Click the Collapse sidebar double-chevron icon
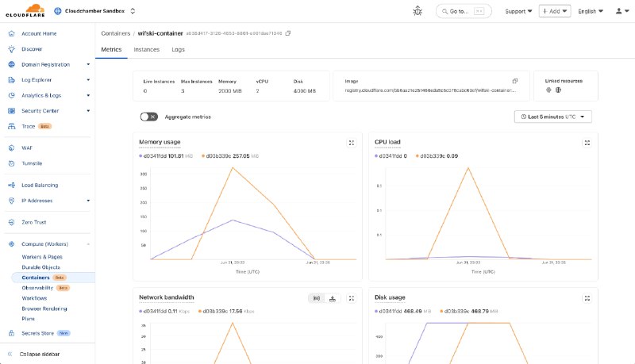635x364 pixels. click(10, 354)
